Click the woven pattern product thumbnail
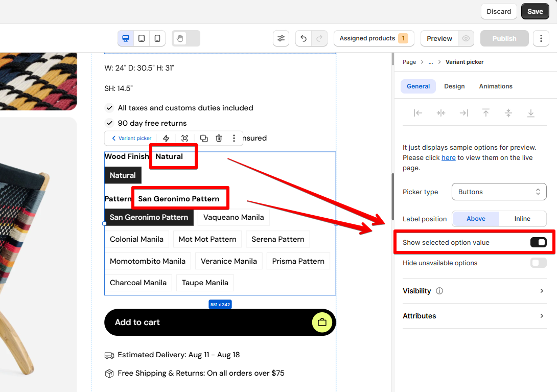558x392 pixels. (x=38, y=81)
